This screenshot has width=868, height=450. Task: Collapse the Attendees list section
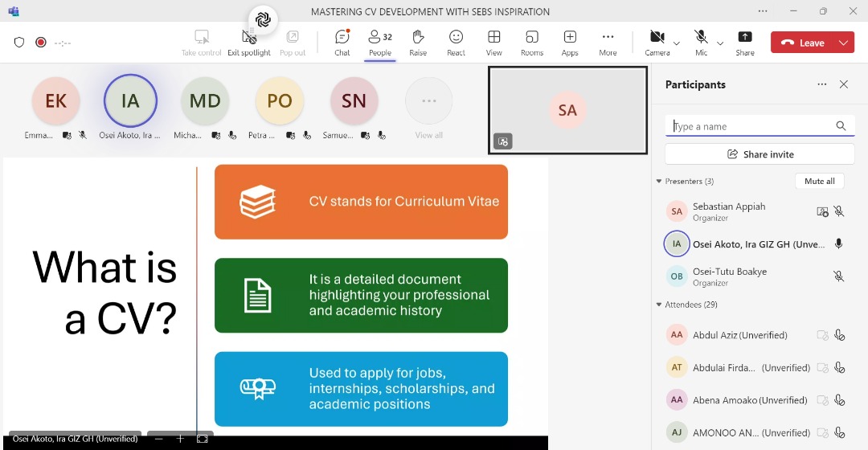660,305
